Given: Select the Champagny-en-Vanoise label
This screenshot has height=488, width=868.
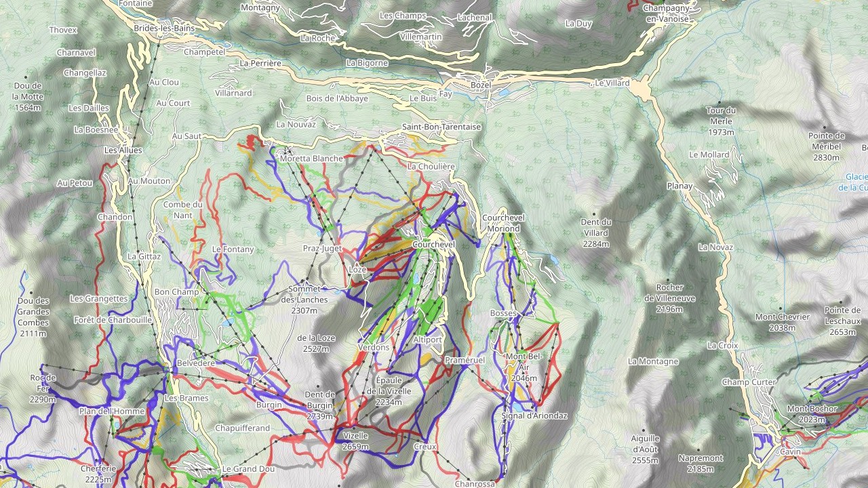Looking at the screenshot, I should pos(668,14).
